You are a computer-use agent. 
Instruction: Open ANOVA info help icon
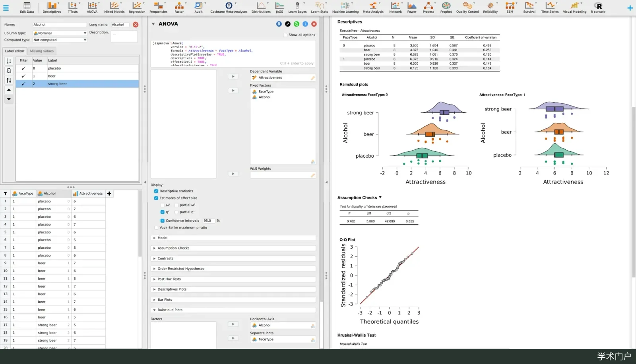pos(305,24)
